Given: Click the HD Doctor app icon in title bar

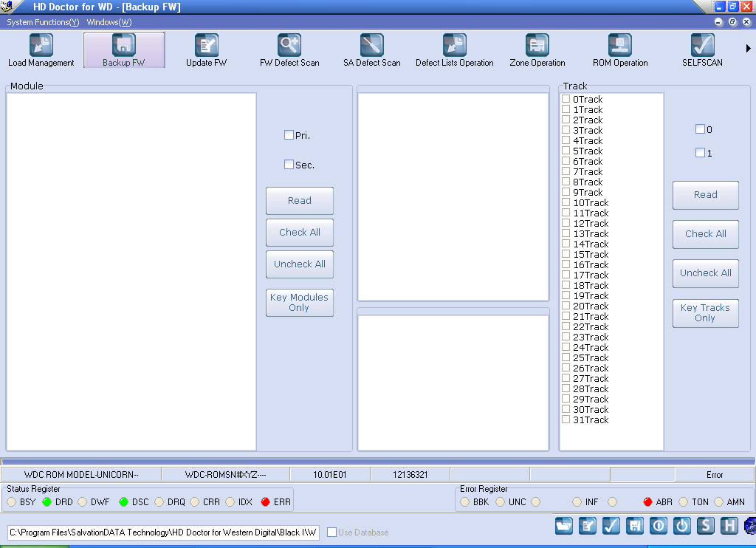Looking at the screenshot, I should 6,6.
